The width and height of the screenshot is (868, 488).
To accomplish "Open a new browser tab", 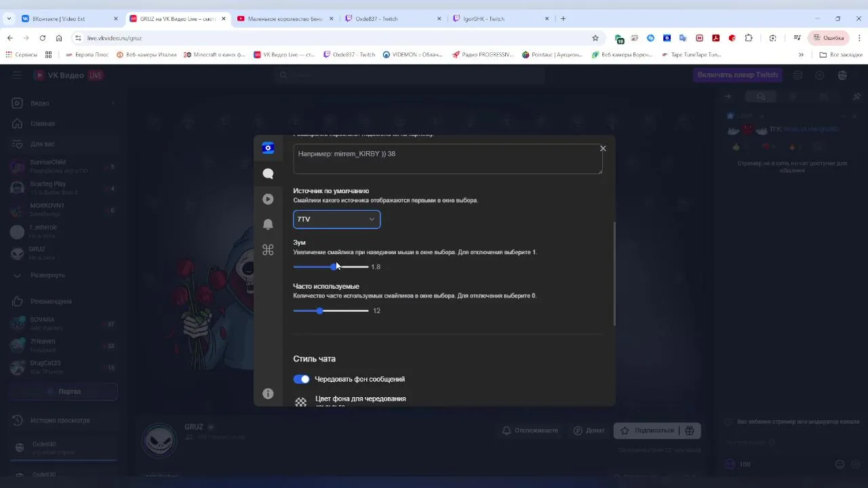I will 563,19.
